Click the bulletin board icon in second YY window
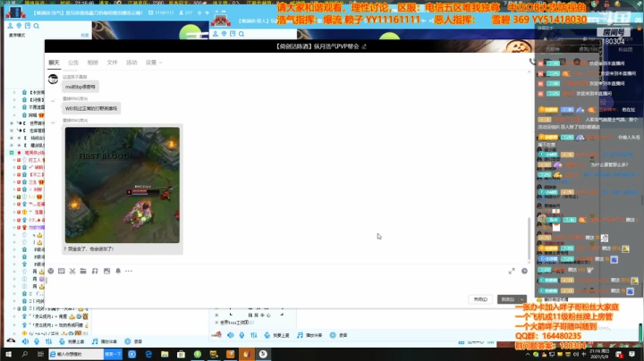Screen dimensions: 644x361 [233, 34]
